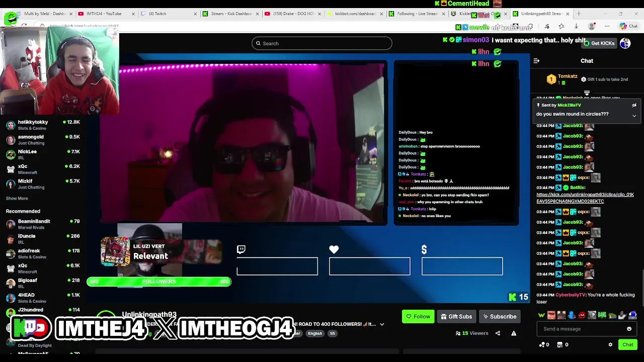Click CyberbullyTV username in chat
The width and height of the screenshot is (644, 362).
pos(571,295)
